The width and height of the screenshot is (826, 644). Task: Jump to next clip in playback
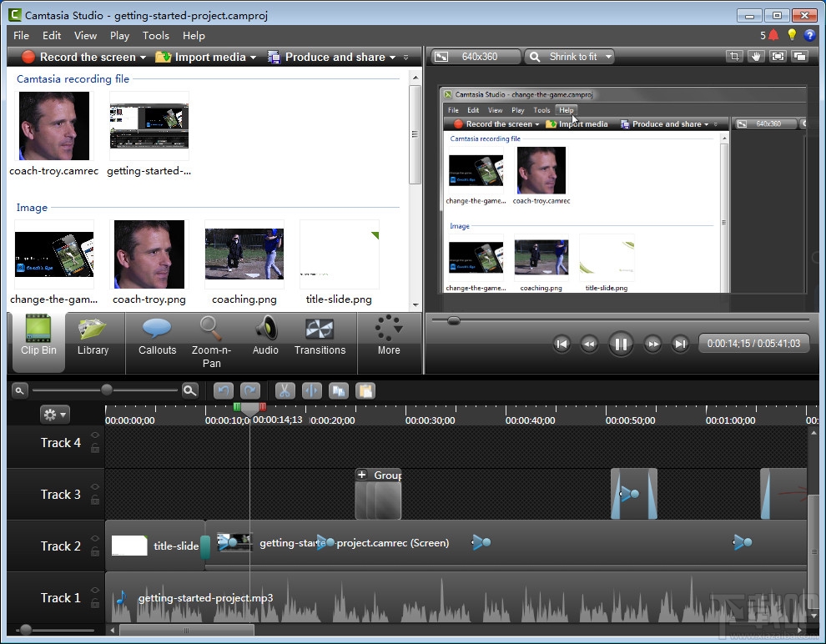tap(680, 345)
